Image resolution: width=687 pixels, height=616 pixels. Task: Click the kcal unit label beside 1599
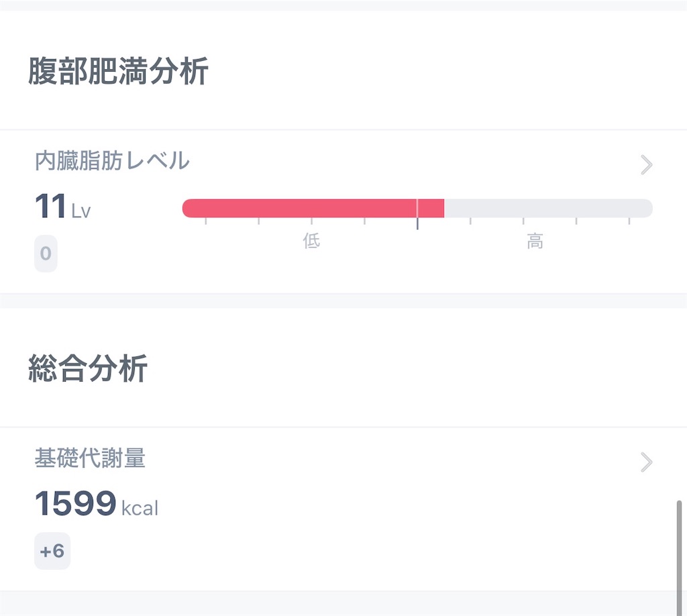[x=140, y=508]
